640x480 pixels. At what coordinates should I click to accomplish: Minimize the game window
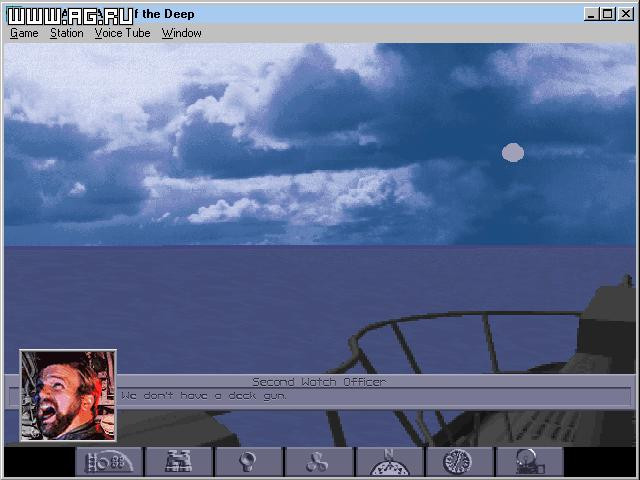591,14
